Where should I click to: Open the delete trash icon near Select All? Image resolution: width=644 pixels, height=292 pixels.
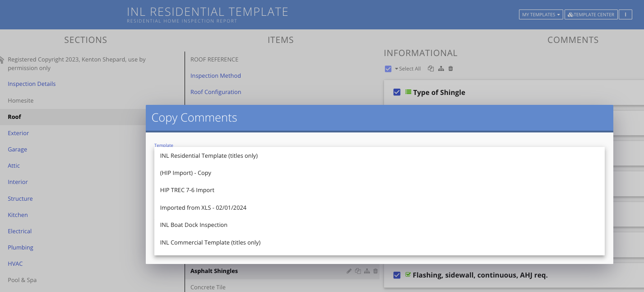(x=450, y=68)
